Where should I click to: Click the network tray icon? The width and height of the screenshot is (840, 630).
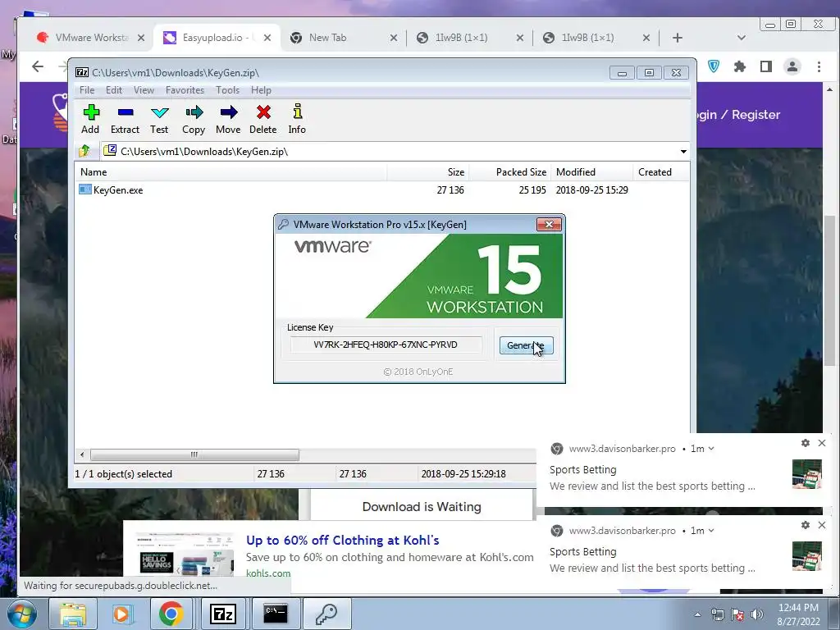[x=717, y=614]
